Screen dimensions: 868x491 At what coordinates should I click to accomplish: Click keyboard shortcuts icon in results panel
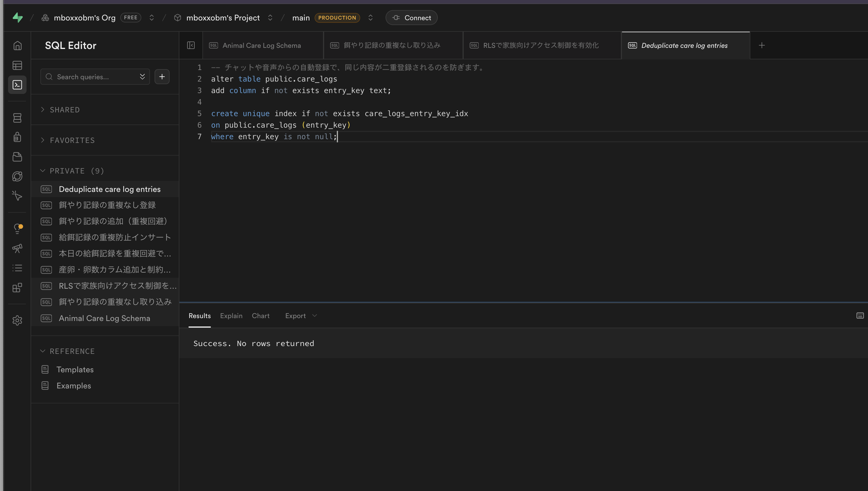[x=860, y=315]
